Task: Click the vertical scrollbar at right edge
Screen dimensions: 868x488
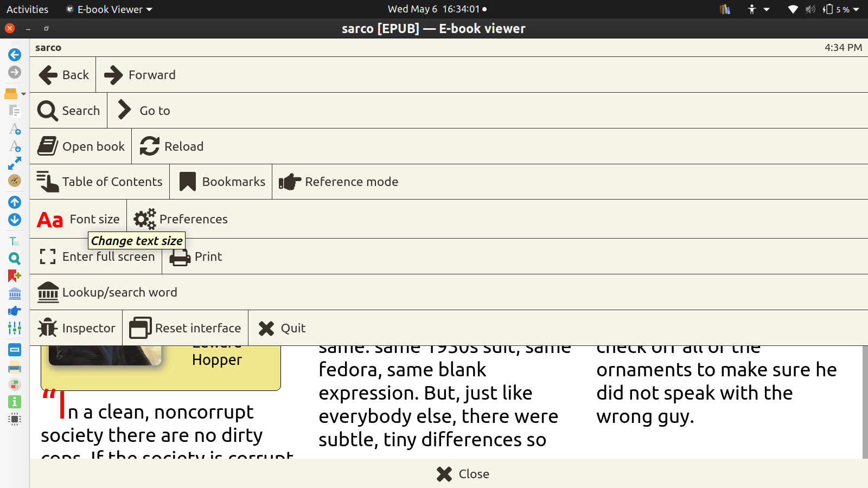Action: pyautogui.click(x=865, y=401)
